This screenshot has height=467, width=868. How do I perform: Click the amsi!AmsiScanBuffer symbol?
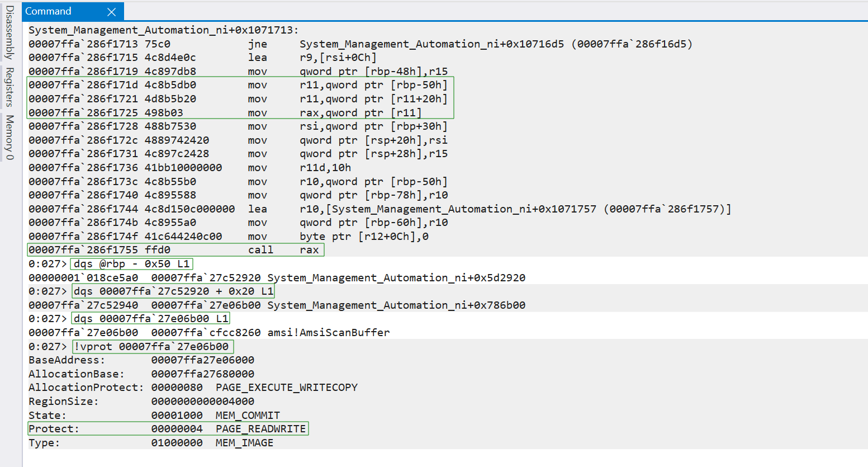329,333
